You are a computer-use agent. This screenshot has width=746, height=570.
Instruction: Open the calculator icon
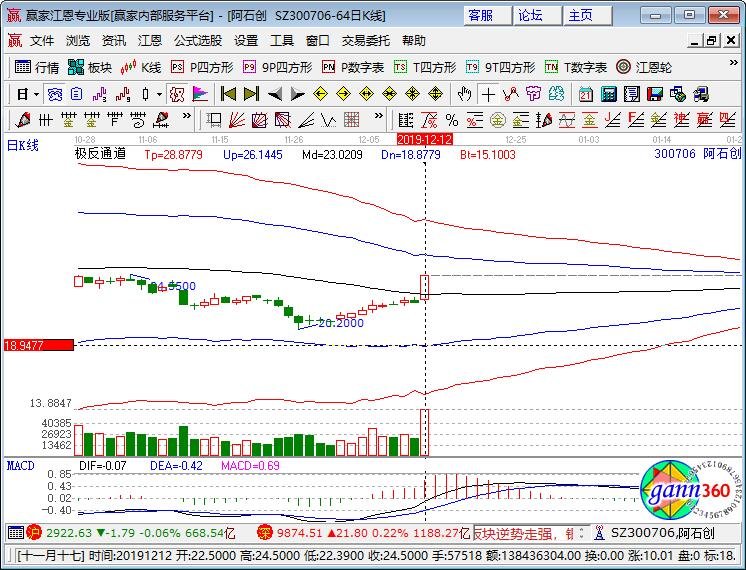pos(609,94)
